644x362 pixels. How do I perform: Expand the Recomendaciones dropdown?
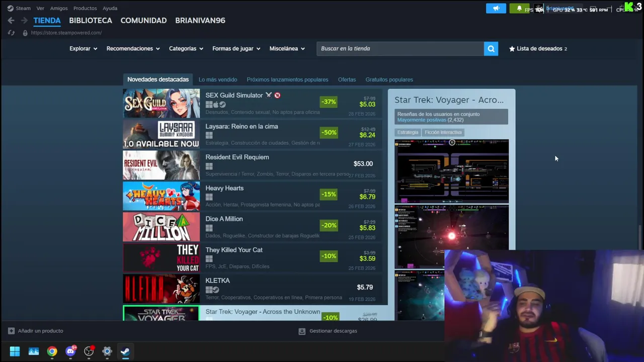[x=133, y=49]
